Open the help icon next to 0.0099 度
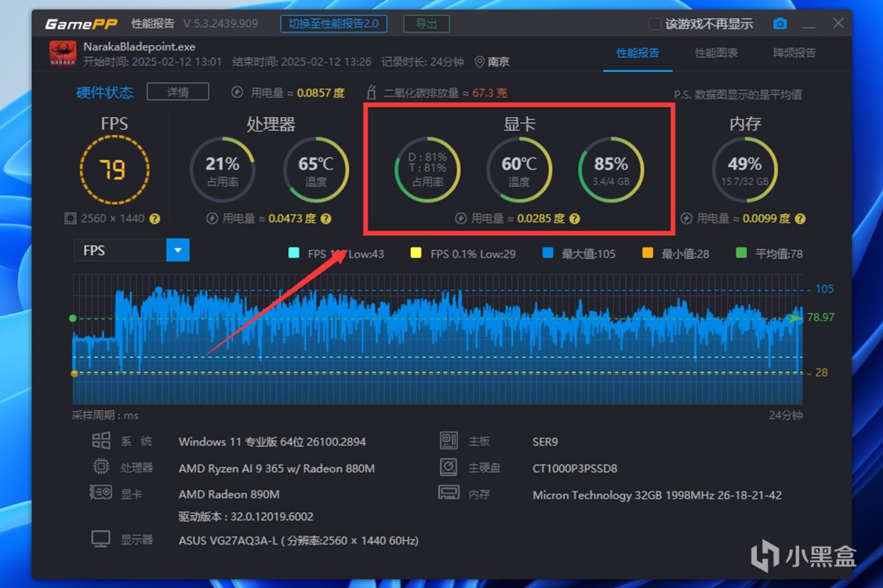The height and width of the screenshot is (588, 883). click(x=800, y=219)
